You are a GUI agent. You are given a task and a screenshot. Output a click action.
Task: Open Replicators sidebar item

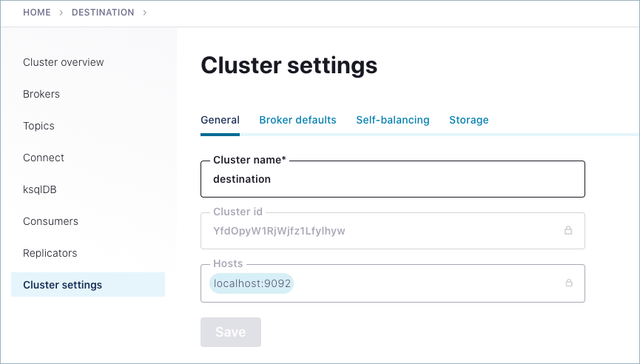pos(50,253)
